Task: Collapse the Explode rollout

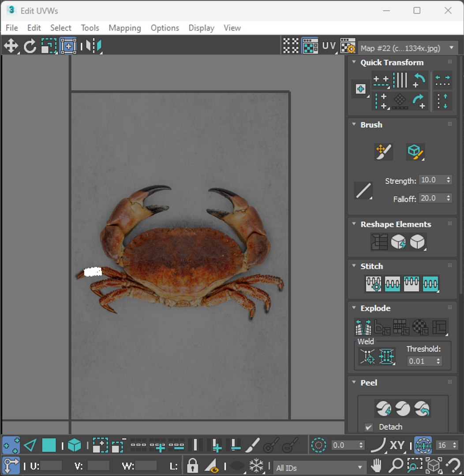Action: (354, 308)
